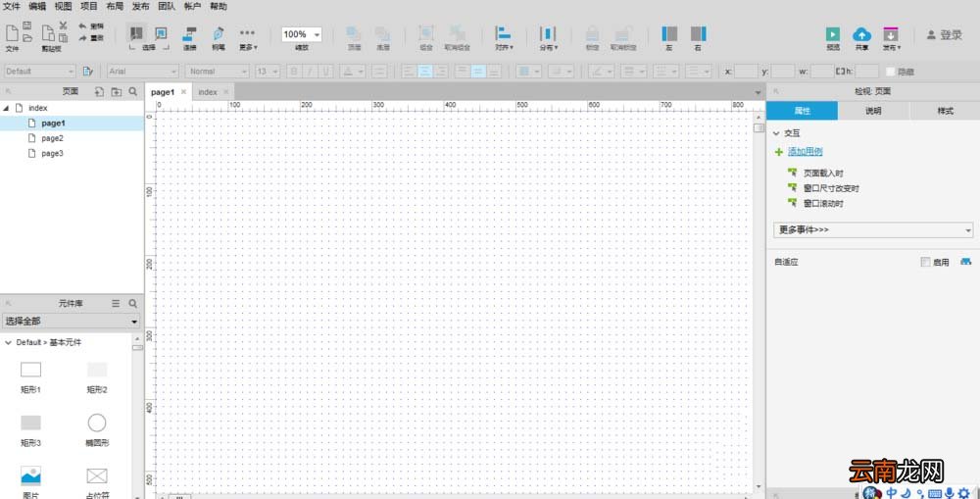Screen dimensions: 980x499
Task: Switch to the notes (说明) tab
Action: (873, 111)
